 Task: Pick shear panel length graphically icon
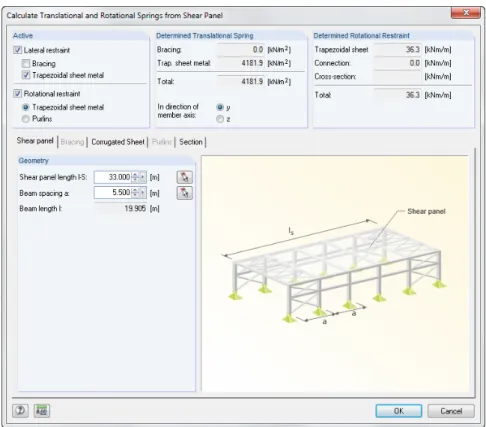pyautogui.click(x=184, y=177)
